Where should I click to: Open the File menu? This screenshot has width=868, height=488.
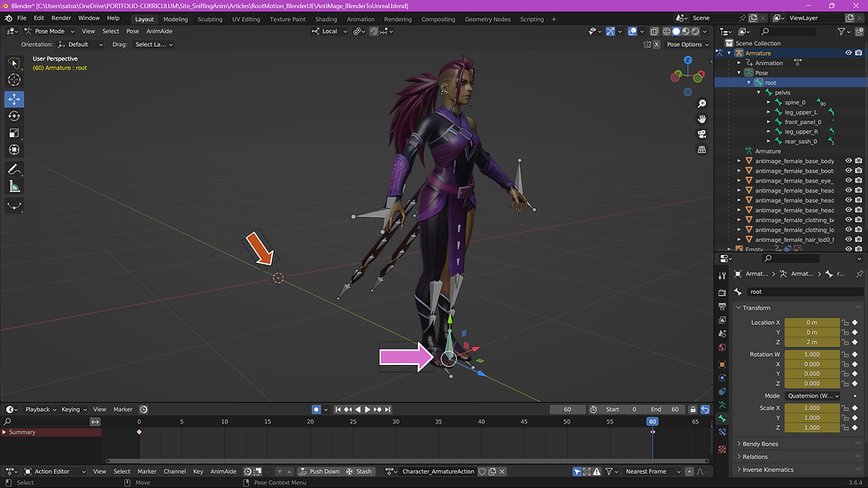tap(21, 19)
